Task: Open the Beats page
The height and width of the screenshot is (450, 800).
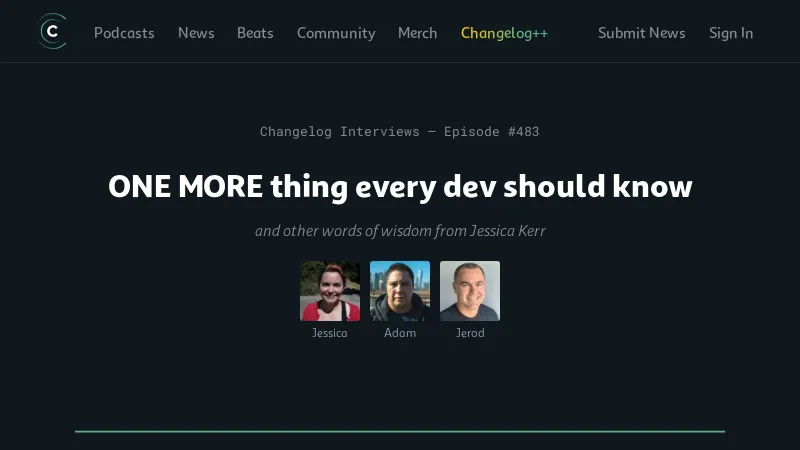Action: click(255, 33)
